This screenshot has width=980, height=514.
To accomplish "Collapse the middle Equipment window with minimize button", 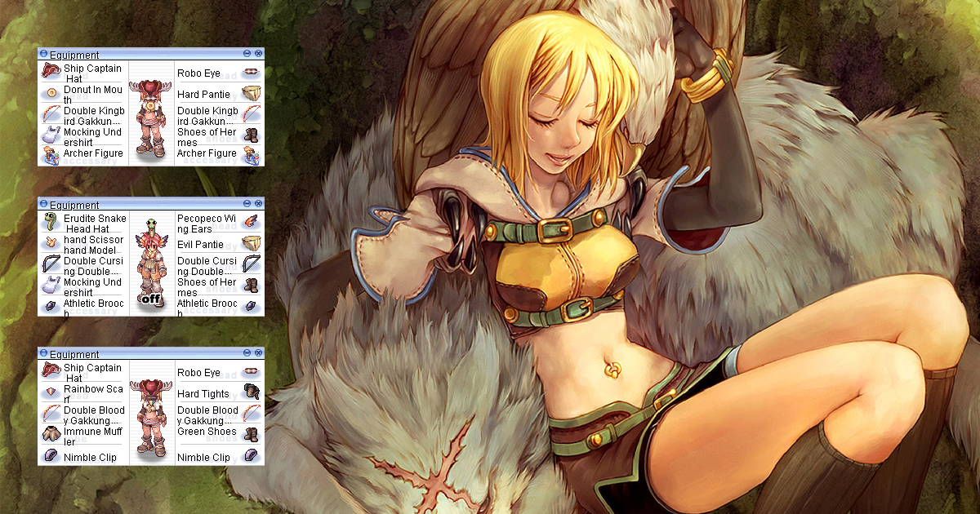I will pyautogui.click(x=247, y=204).
